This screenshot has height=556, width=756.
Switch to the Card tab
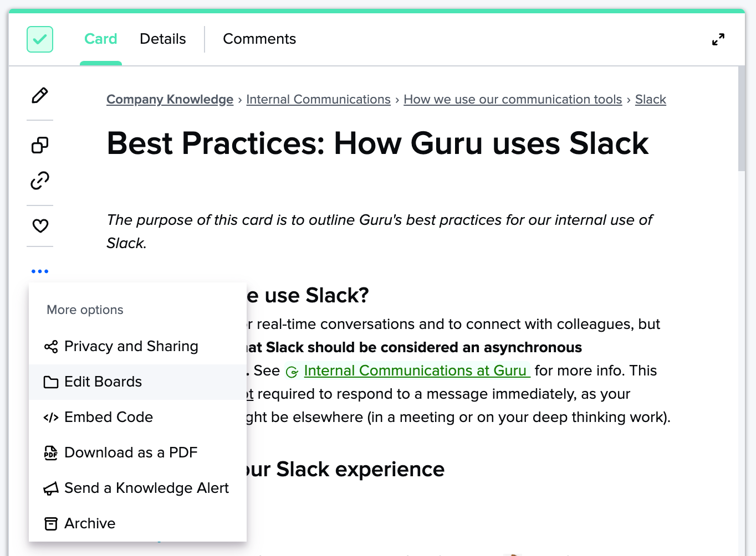(x=101, y=39)
